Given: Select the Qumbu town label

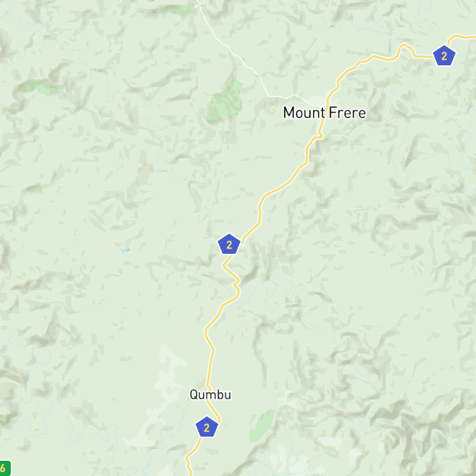Looking at the screenshot, I should coord(210,395).
